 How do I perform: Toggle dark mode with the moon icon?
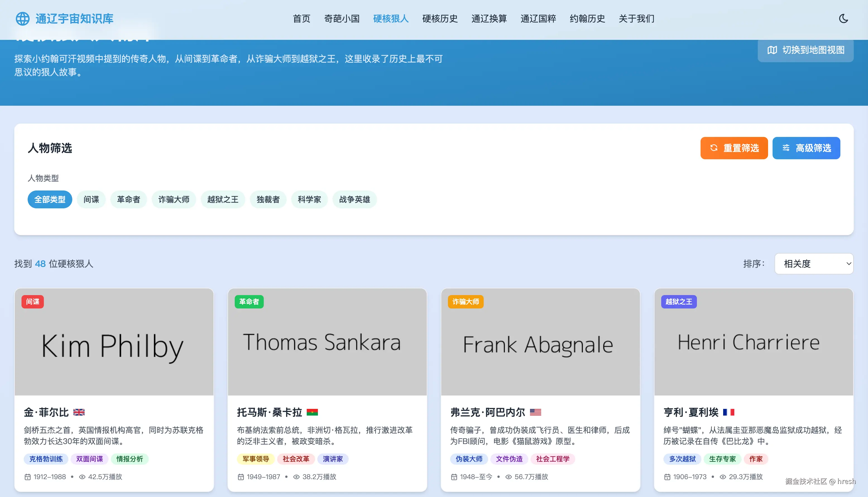[x=843, y=19]
